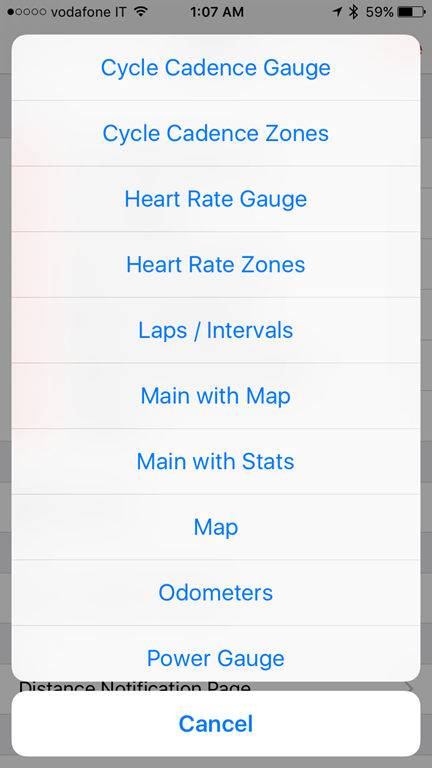Tap the cellular signal dots
The width and height of the screenshot is (432, 768).
[27, 12]
